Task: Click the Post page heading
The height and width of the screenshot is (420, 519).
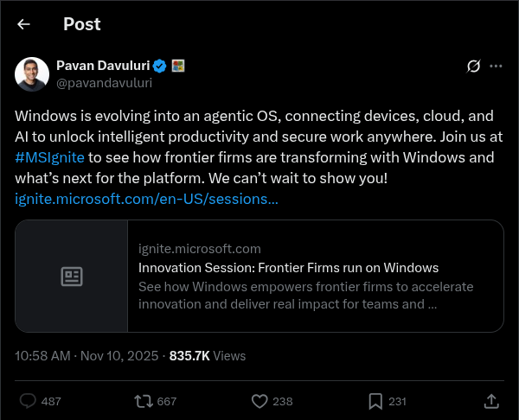Action: [x=81, y=24]
